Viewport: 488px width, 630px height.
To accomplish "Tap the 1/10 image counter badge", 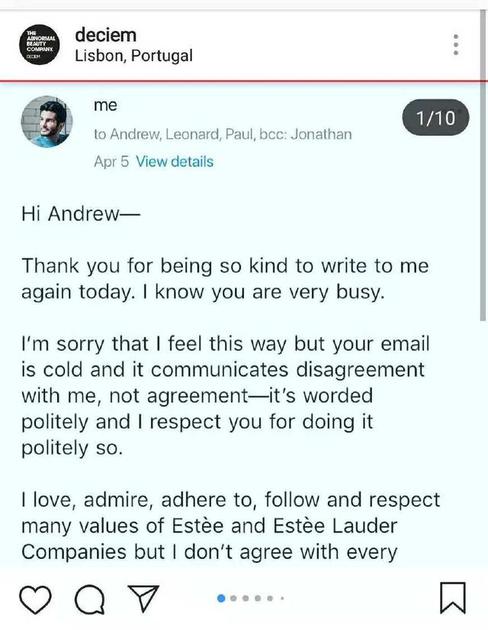I will 435,117.
